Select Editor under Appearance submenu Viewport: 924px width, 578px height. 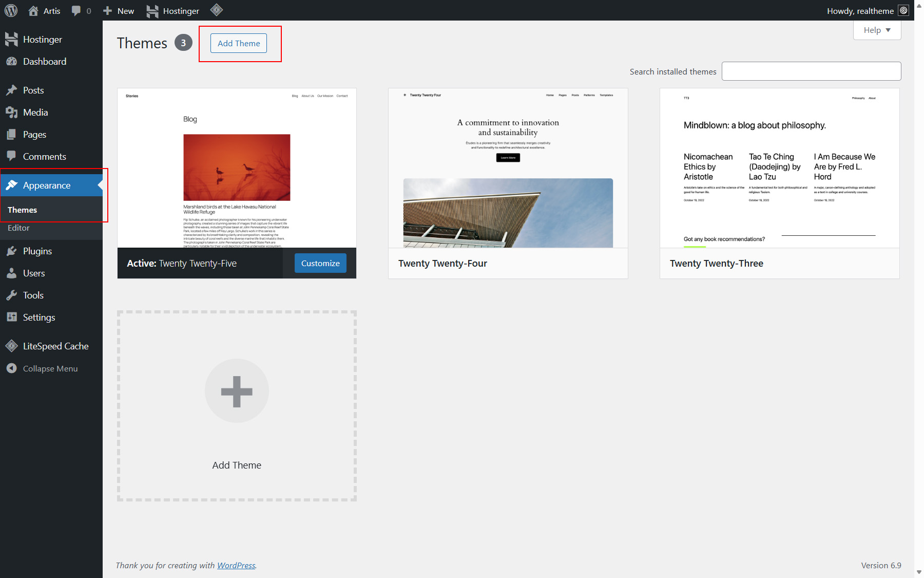point(18,228)
